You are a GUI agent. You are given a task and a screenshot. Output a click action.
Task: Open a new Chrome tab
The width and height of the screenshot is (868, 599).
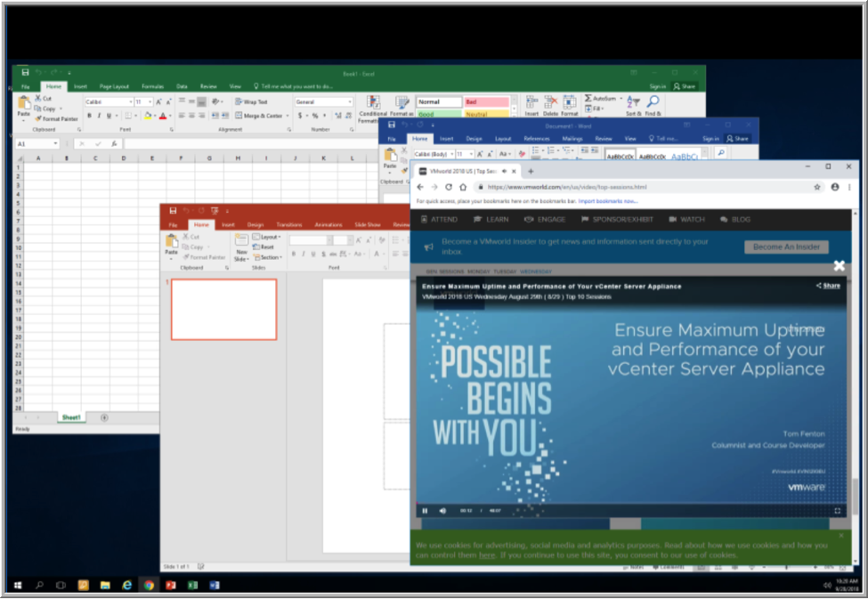point(531,171)
